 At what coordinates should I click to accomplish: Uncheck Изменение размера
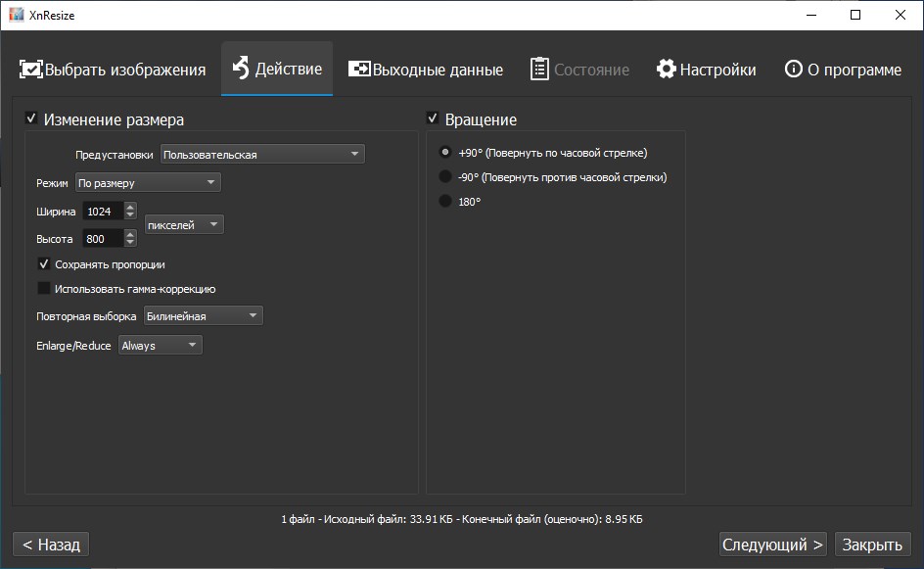pyautogui.click(x=31, y=119)
